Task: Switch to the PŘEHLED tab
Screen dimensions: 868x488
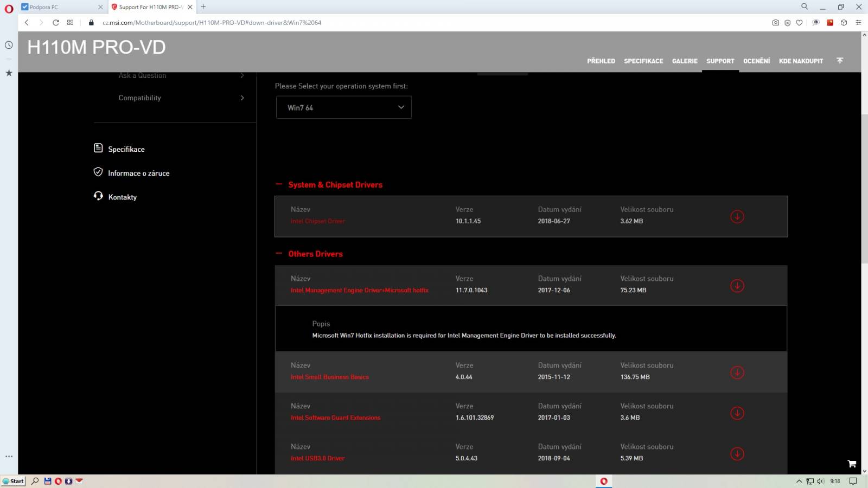Action: coord(601,61)
